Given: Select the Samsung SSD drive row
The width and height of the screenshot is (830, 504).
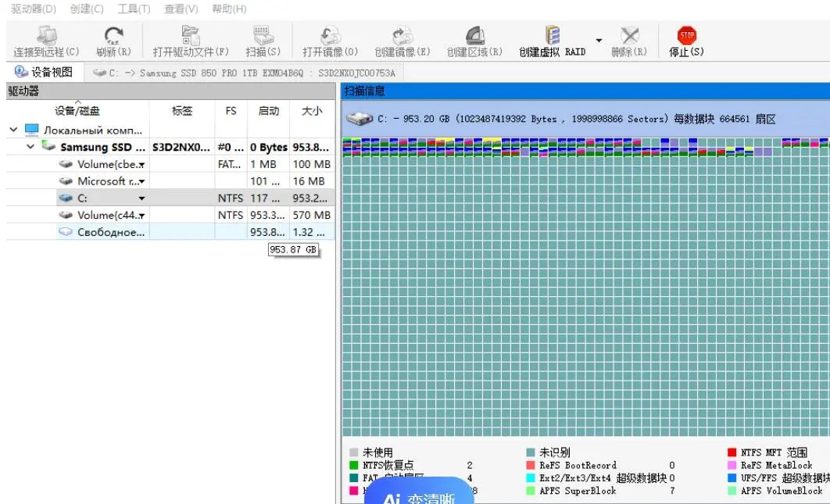Looking at the screenshot, I should point(170,147).
